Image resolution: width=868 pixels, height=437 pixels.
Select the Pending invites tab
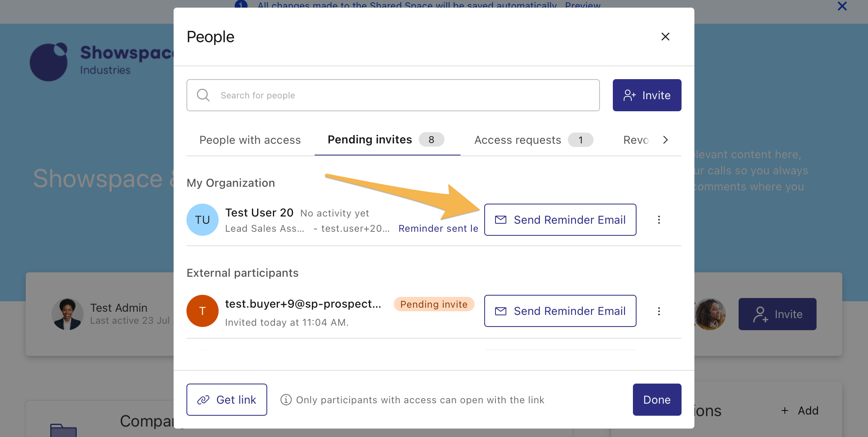[x=370, y=139]
